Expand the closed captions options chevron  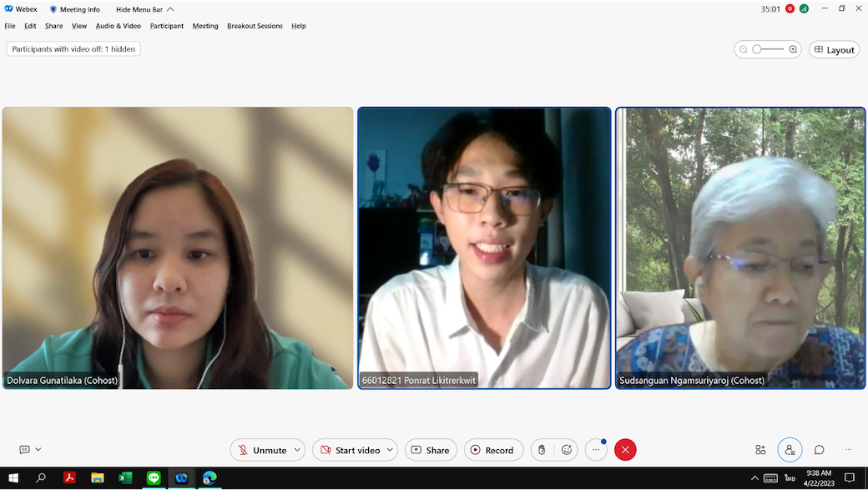point(38,449)
